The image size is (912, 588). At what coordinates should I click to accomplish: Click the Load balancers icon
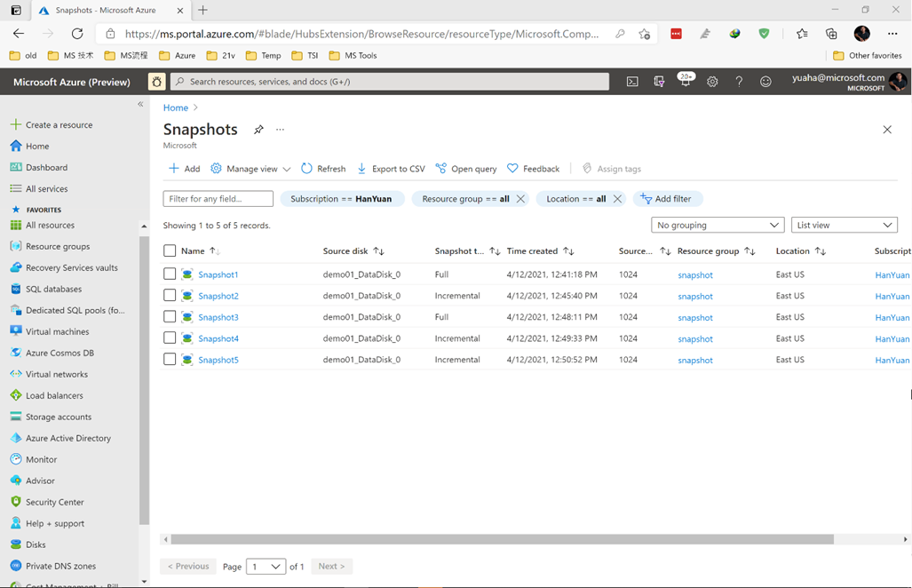[x=16, y=395]
